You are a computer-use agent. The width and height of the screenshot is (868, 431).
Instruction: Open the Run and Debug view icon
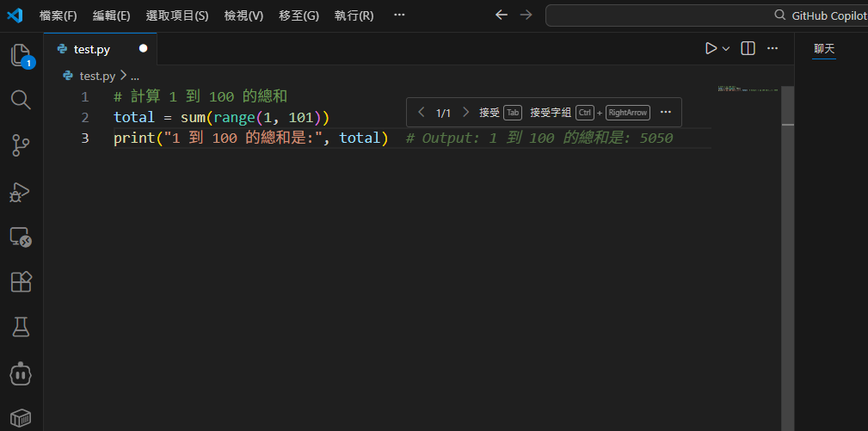pos(21,192)
